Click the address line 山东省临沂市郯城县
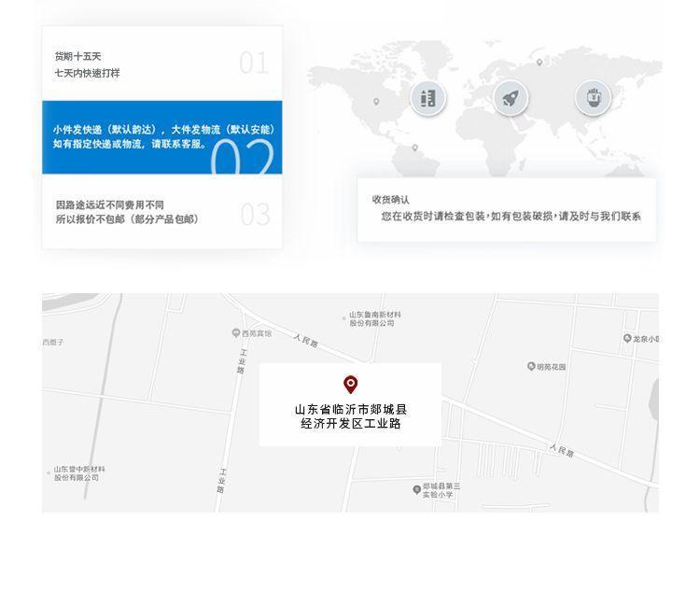This screenshot has width=700, height=605. pos(350,409)
